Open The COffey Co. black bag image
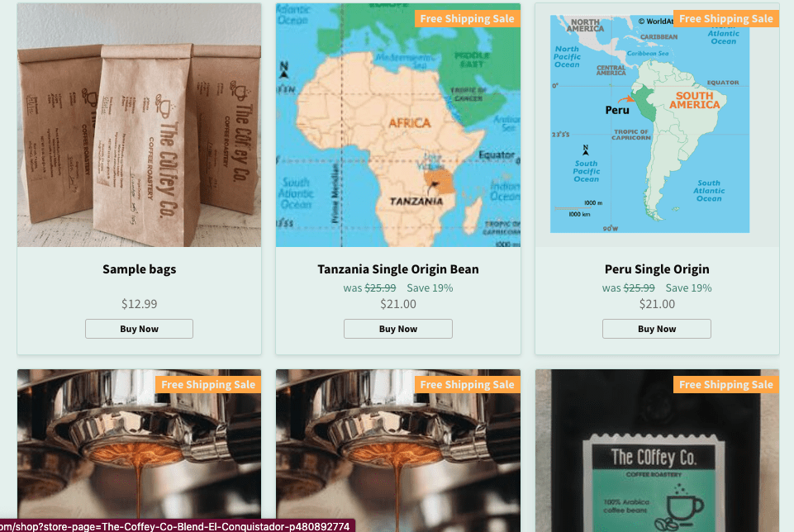 coord(657,450)
